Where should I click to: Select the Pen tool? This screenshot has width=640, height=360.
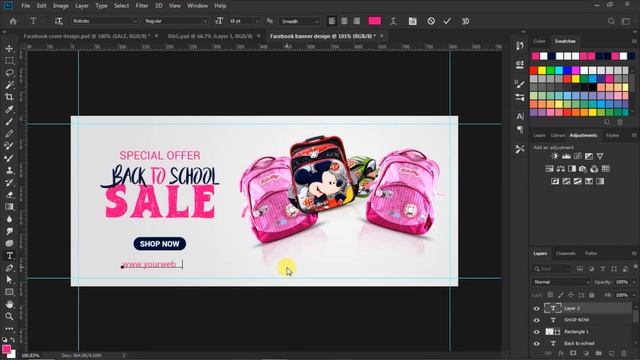(x=9, y=268)
